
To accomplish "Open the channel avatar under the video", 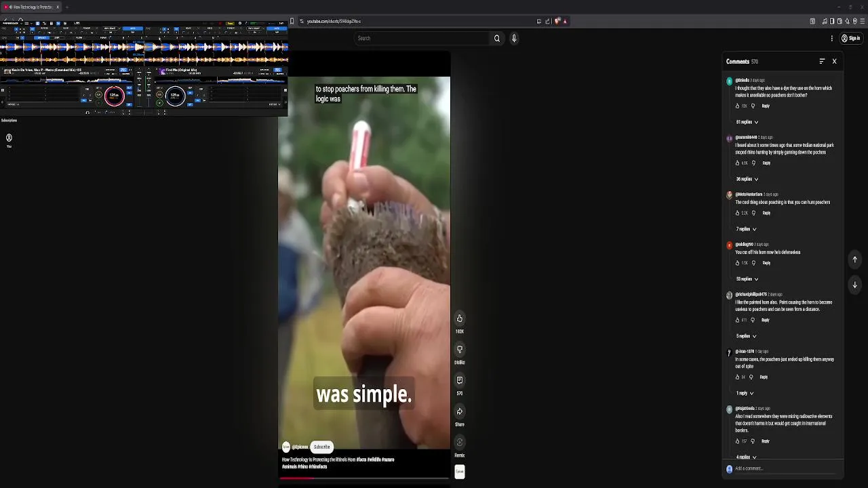I will (286, 447).
